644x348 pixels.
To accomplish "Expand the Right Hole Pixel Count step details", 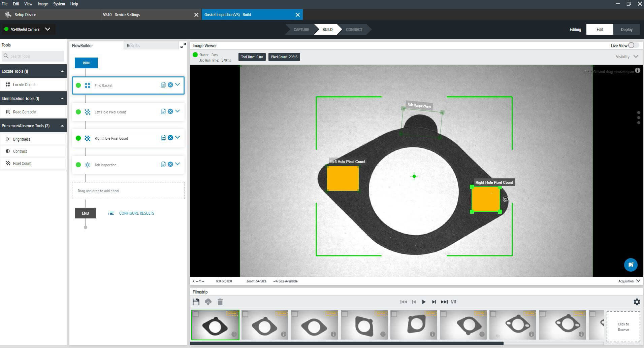I will [178, 137].
